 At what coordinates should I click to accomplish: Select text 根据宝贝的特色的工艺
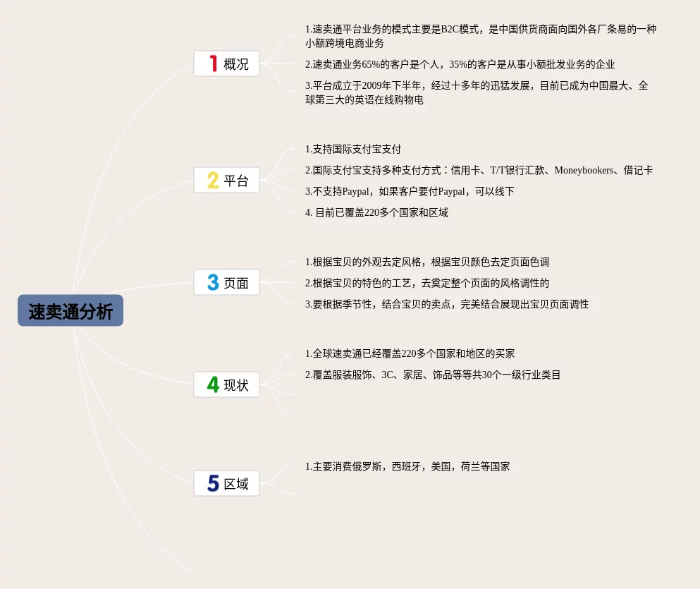pyautogui.click(x=427, y=283)
